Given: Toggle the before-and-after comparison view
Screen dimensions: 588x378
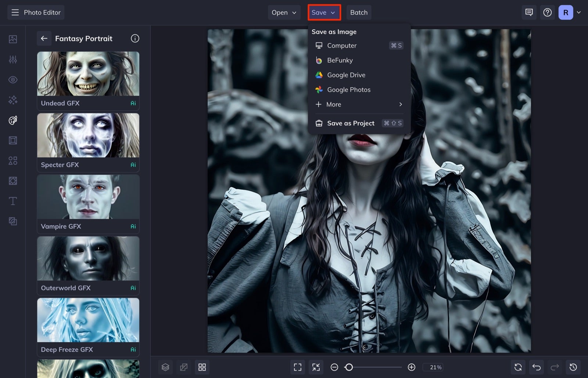Looking at the screenshot, I should click(x=184, y=367).
